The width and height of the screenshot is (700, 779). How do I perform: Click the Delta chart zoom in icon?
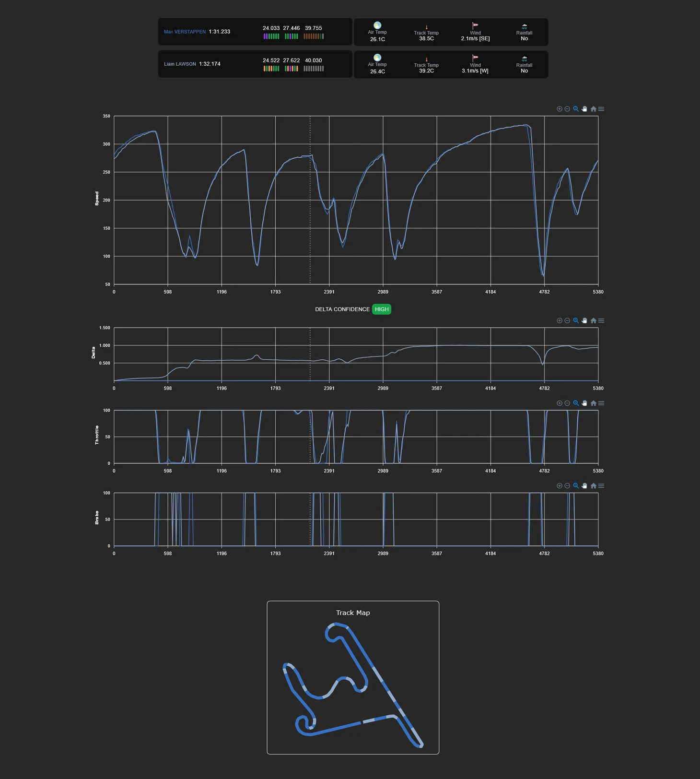tap(559, 320)
